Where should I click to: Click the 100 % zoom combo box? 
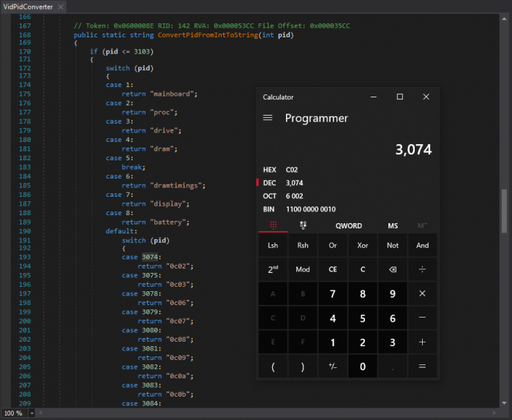(x=18, y=413)
